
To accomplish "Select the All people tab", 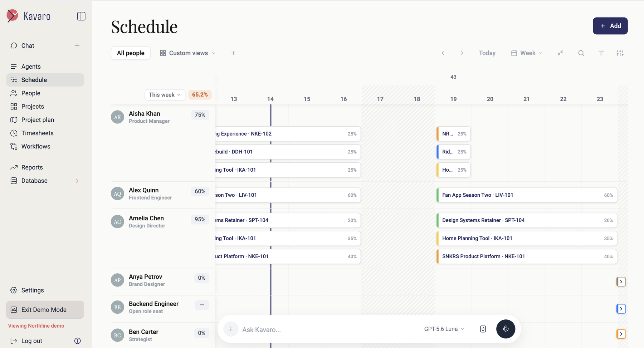I will pyautogui.click(x=131, y=53).
